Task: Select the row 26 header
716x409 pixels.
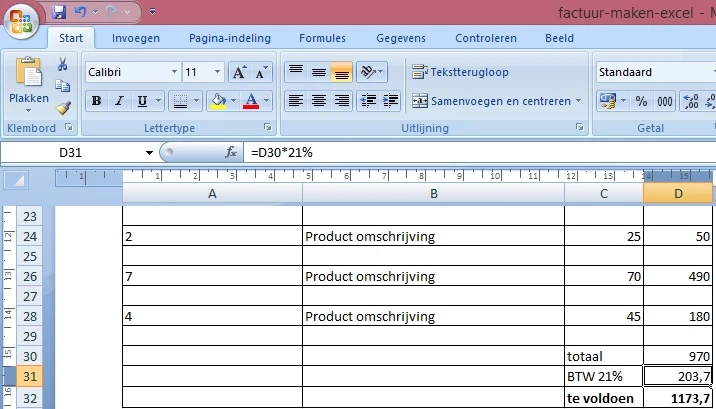Action: pos(30,276)
